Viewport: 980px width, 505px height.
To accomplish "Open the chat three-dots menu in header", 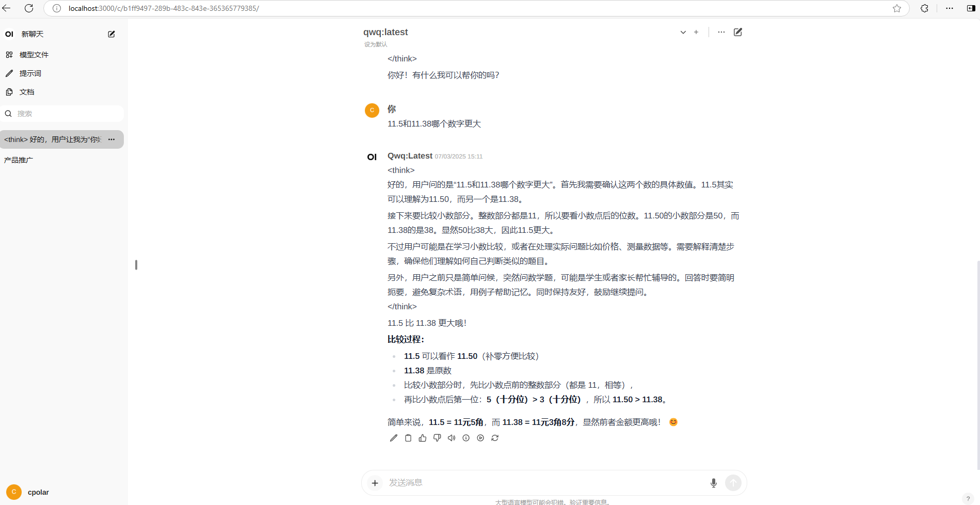I will point(721,32).
